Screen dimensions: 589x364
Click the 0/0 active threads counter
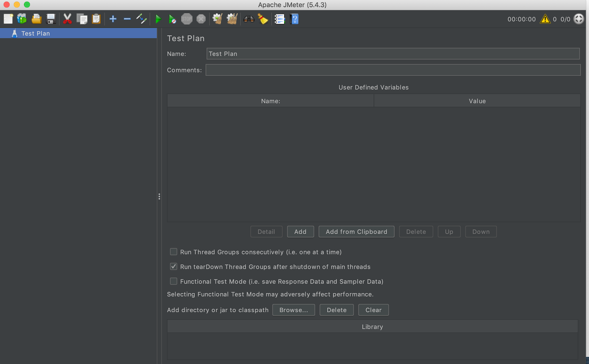565,19
